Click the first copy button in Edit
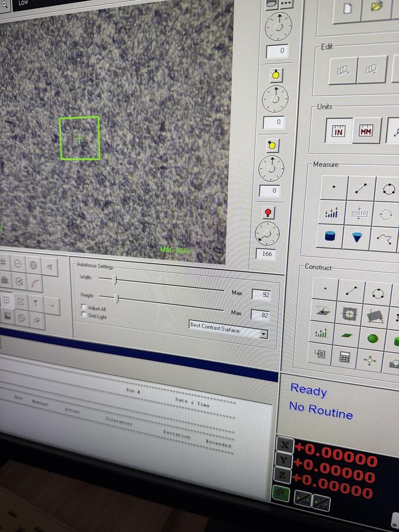The image size is (399, 532). click(343, 70)
